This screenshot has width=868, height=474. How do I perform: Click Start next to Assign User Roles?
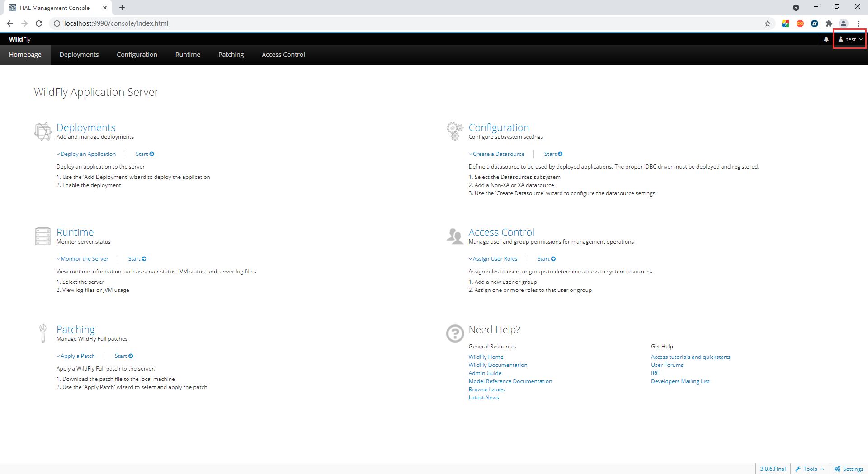pyautogui.click(x=547, y=259)
